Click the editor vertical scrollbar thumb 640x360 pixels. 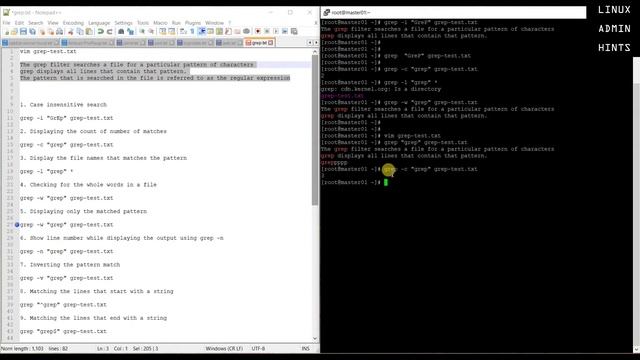[315, 130]
